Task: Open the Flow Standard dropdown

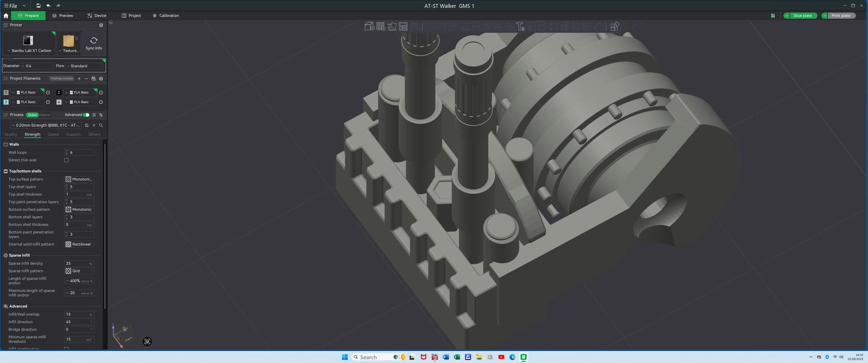Action: tap(85, 66)
